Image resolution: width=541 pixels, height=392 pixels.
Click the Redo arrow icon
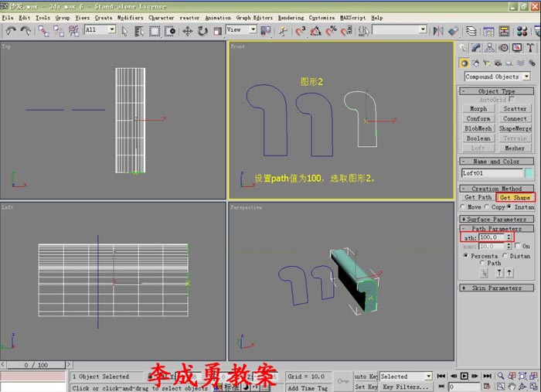26,32
